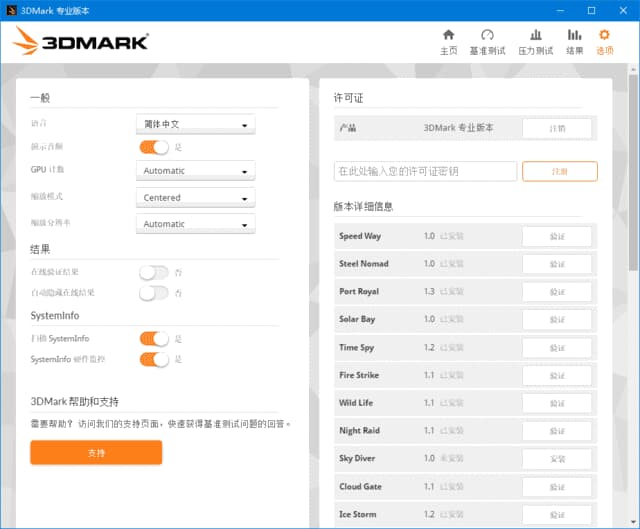640x529 pixels.
Task: Go to the Home (主页) page icon
Action: (448, 36)
